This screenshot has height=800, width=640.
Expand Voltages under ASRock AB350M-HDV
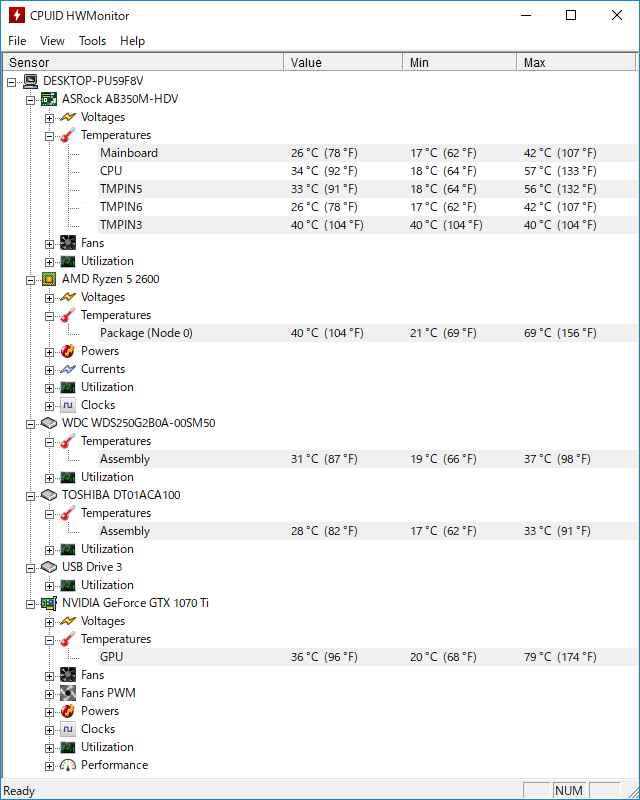49,118
